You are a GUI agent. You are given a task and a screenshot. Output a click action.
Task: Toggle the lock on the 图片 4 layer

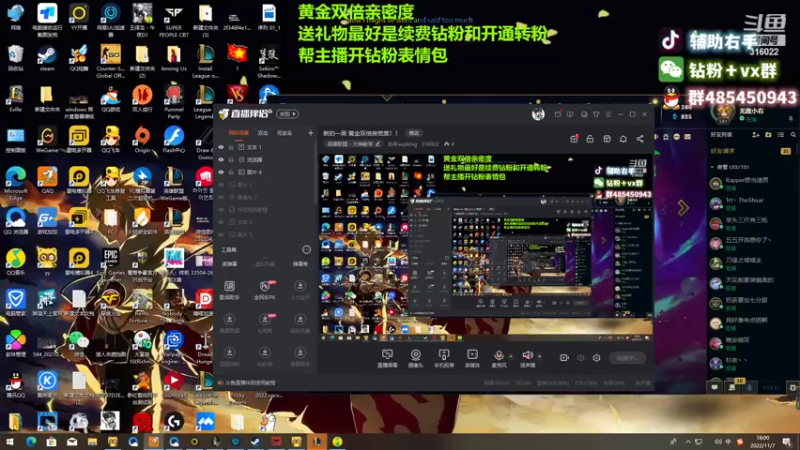[231, 172]
